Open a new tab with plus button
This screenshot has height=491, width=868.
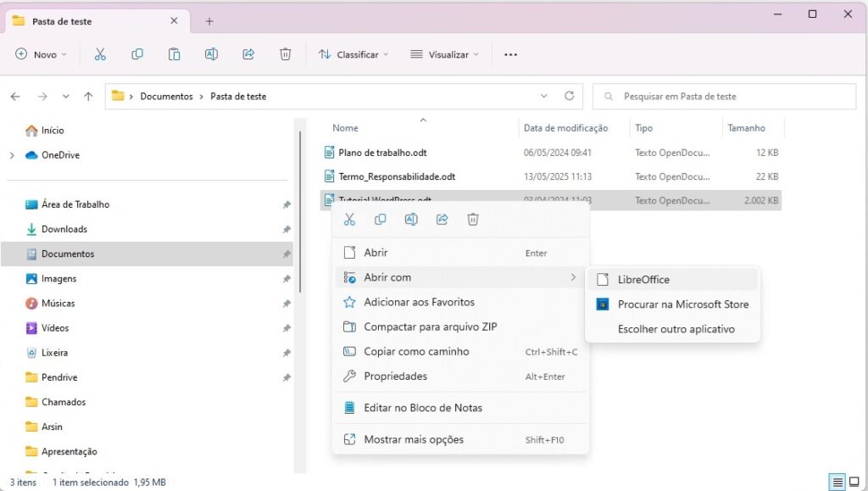tap(209, 21)
